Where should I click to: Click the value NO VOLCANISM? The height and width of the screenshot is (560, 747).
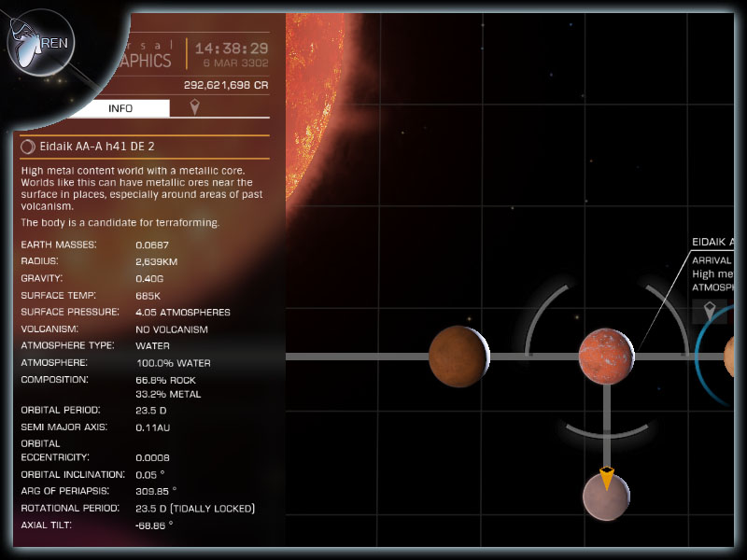172,329
